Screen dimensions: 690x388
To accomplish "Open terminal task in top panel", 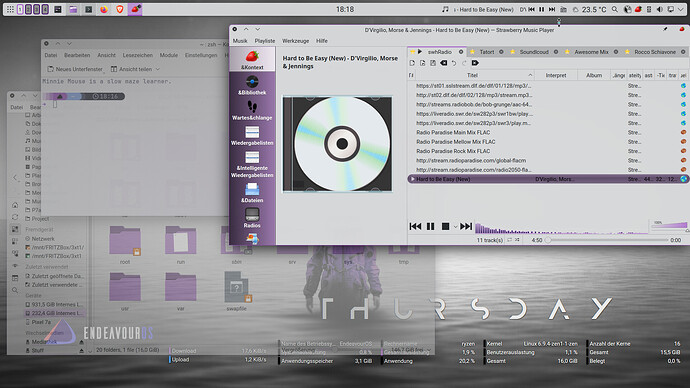I will 88,9.
